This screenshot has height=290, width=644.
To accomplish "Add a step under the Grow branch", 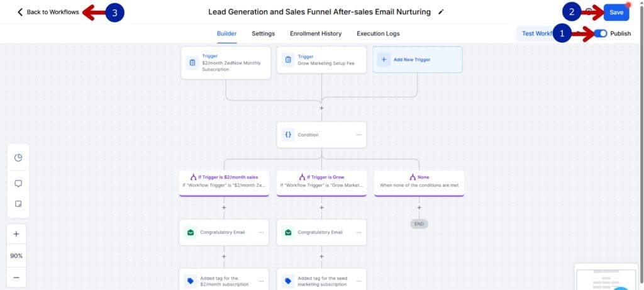I will tap(321, 208).
